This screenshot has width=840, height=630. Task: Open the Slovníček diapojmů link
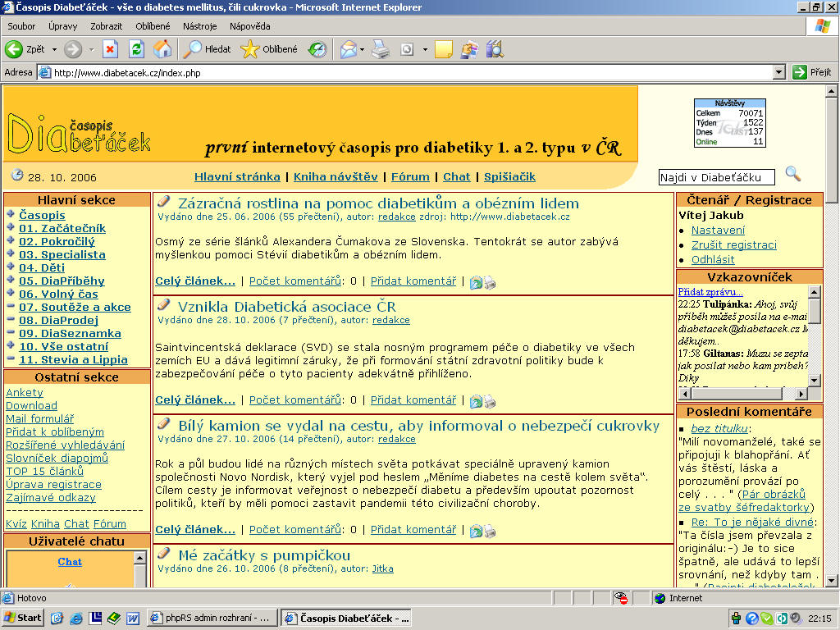pyautogui.click(x=57, y=459)
